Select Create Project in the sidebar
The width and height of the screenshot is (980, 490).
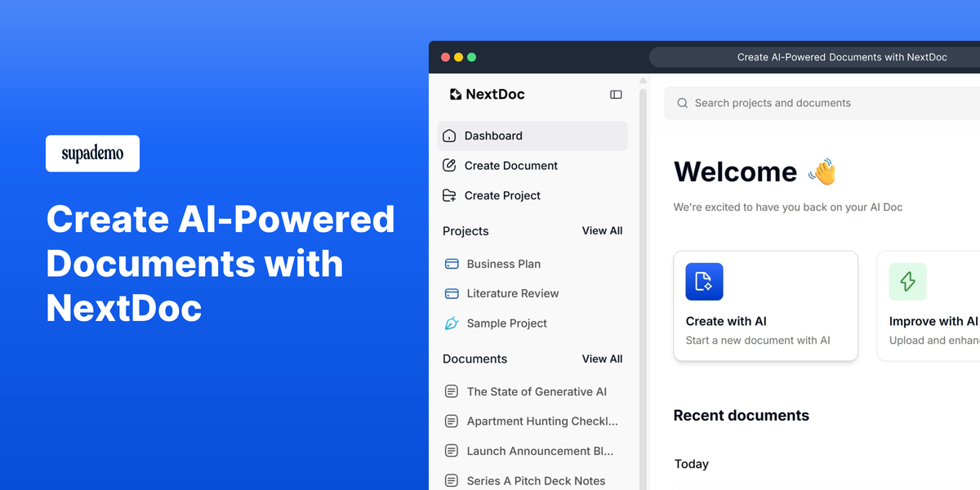(503, 195)
